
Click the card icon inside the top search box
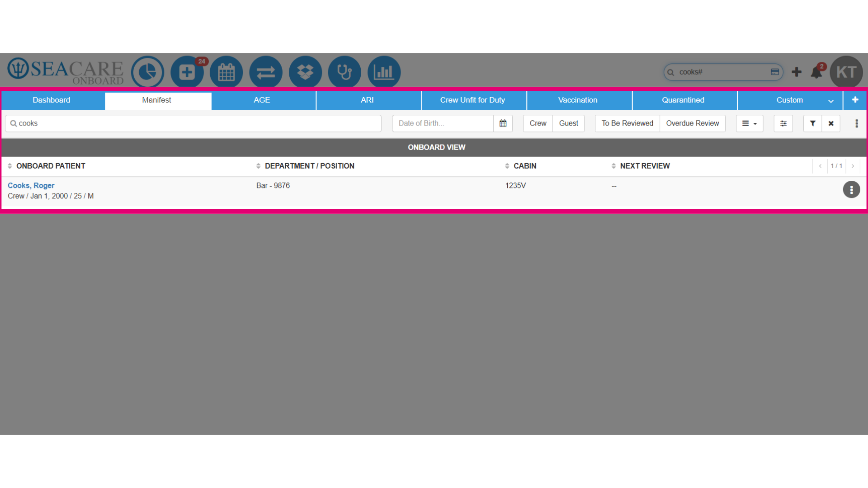(775, 72)
